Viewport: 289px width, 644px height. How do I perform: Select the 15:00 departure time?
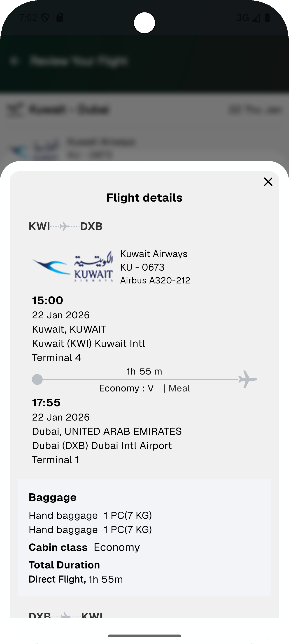pos(48,300)
